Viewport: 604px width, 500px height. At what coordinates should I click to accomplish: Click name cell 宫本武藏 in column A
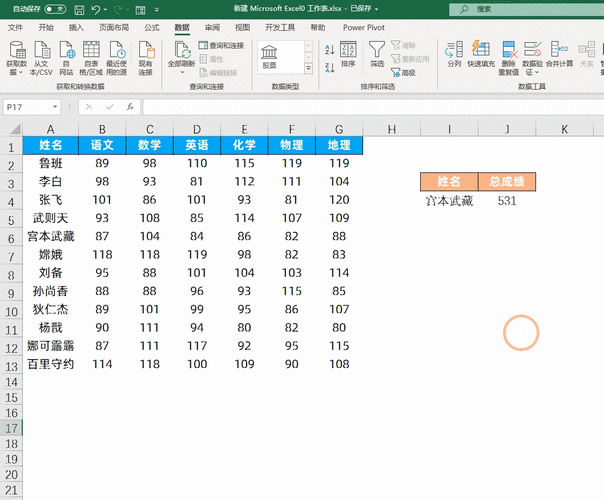coord(50,236)
